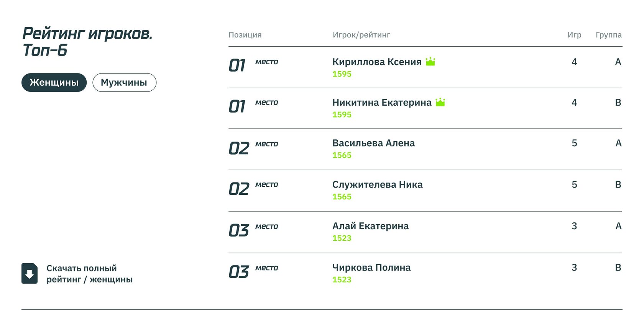Click the Рейтинг игроков. Топ-6 heading

(x=87, y=42)
